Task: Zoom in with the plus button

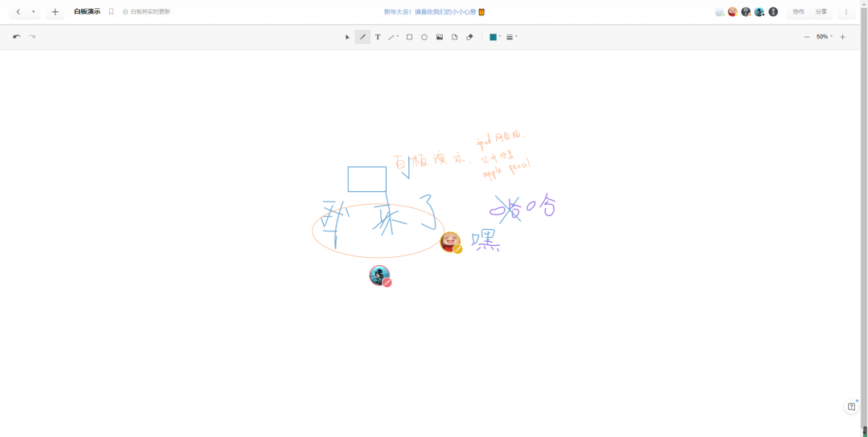Action: coord(842,37)
